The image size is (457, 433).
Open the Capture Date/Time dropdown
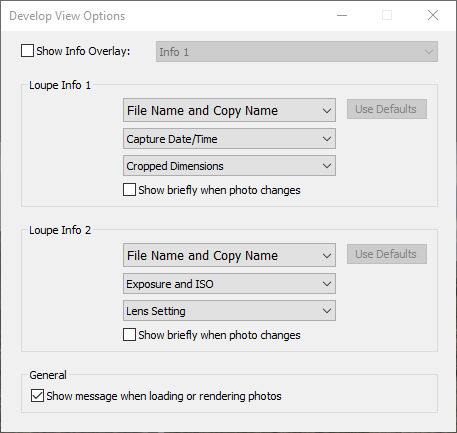point(229,139)
